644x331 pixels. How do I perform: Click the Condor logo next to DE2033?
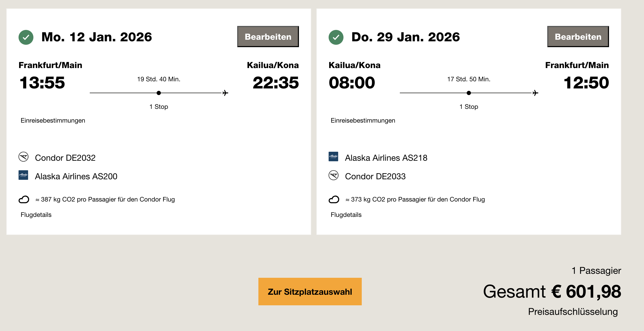pyautogui.click(x=334, y=175)
